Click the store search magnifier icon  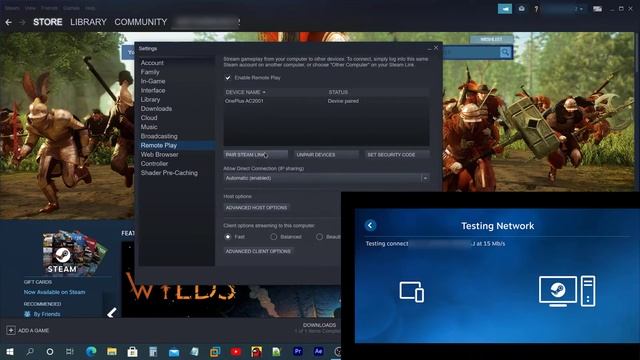coord(505,52)
